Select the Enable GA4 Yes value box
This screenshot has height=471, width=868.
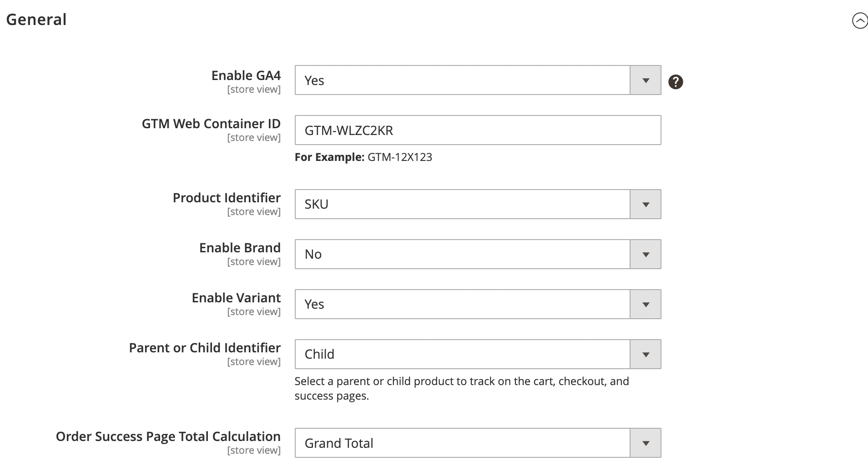pos(463,80)
